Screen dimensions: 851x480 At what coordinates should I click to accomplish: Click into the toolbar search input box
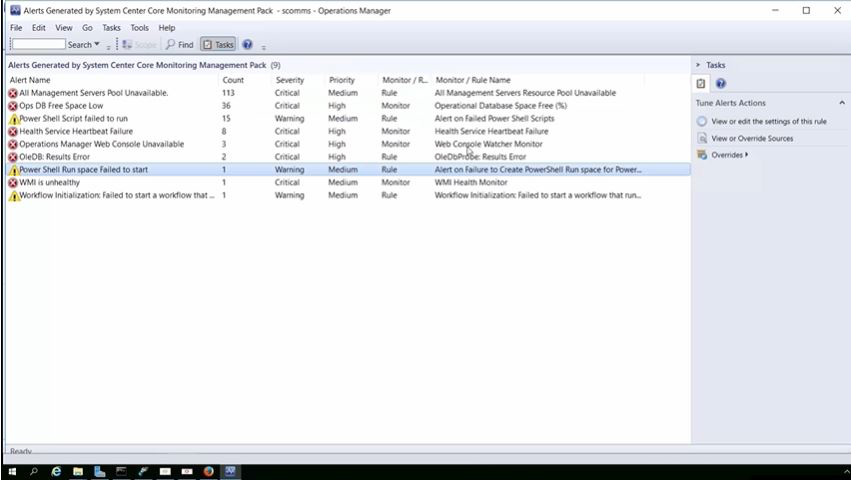coord(39,45)
